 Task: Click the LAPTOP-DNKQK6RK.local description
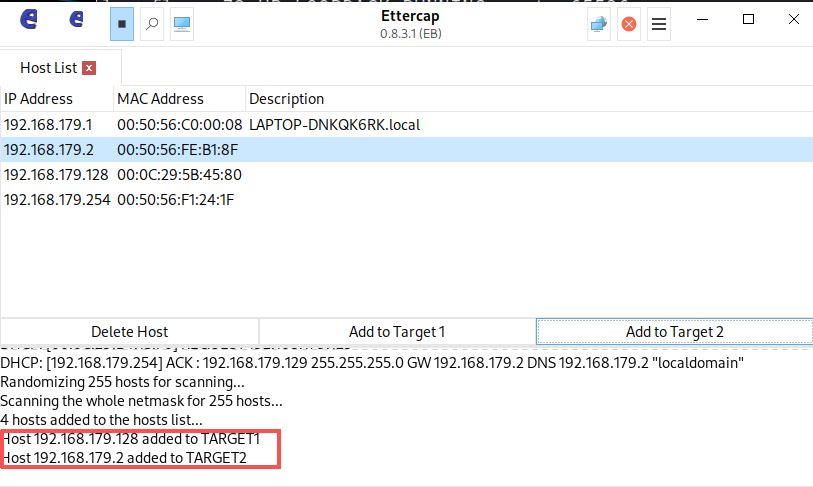click(334, 125)
